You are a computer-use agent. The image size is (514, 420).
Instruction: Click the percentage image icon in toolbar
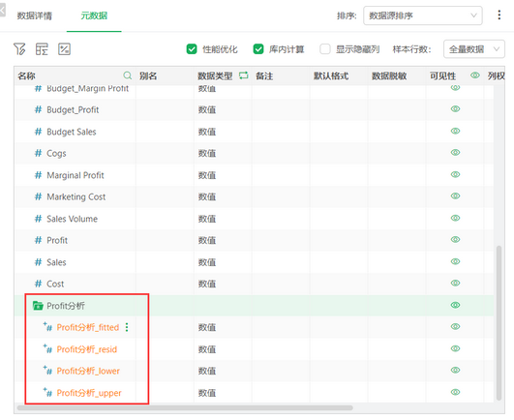click(x=64, y=49)
